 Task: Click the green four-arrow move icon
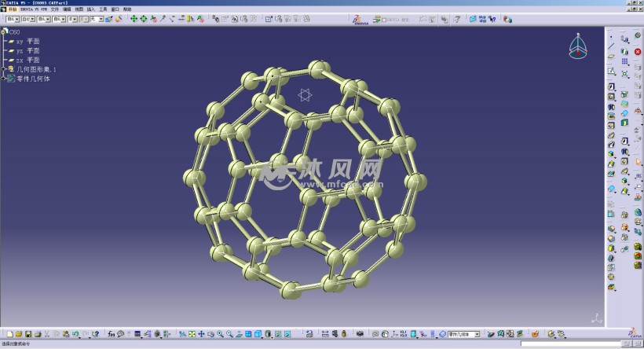point(134,19)
